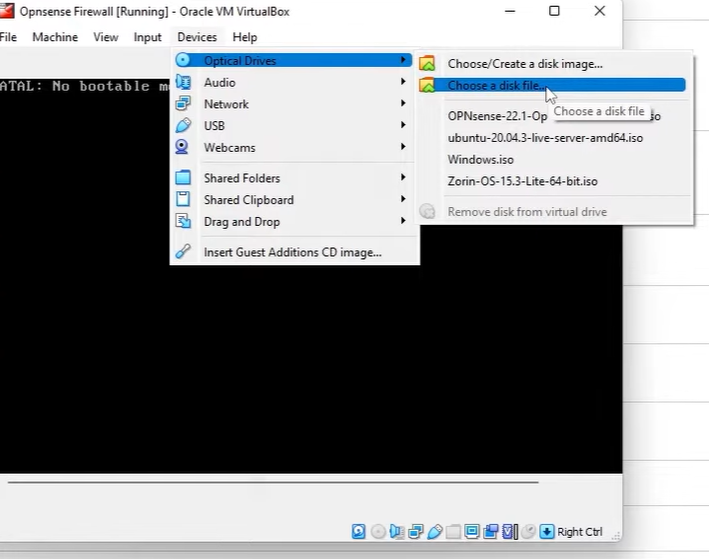Open the Machine menu
709x559 pixels.
(x=54, y=37)
